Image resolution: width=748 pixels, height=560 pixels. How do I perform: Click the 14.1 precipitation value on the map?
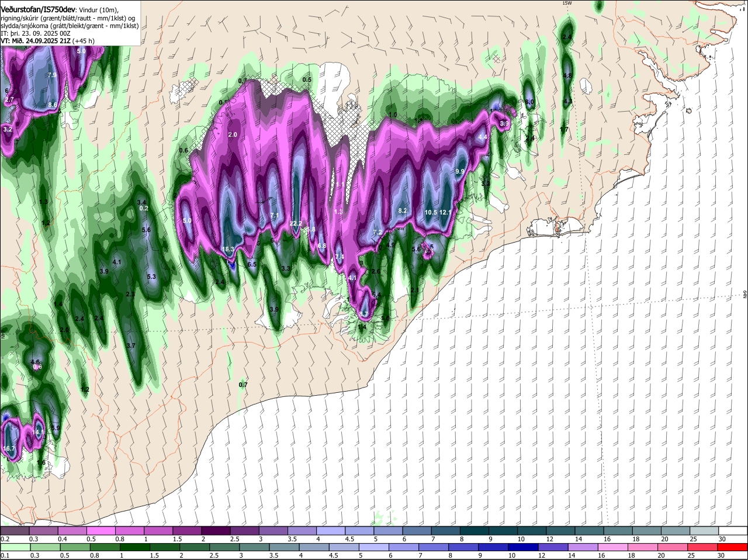pyautogui.click(x=38, y=432)
